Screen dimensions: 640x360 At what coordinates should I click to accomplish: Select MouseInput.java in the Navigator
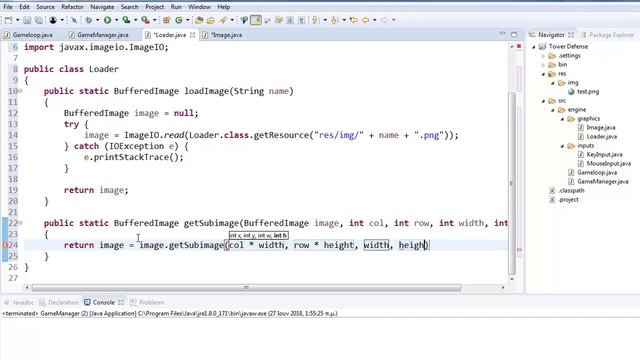click(604, 164)
